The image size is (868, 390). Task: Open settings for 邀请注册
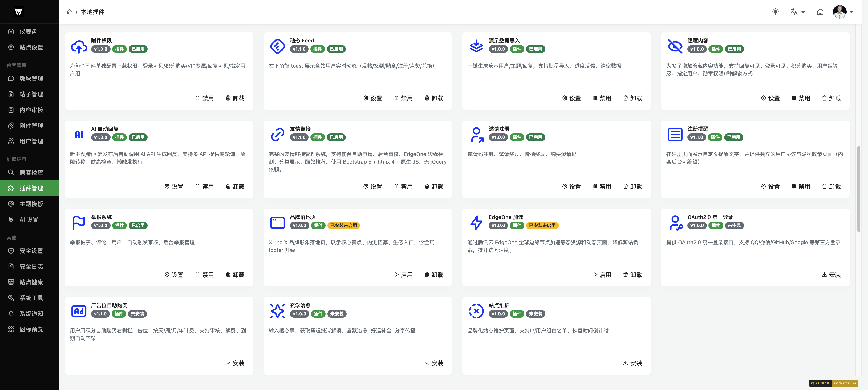(x=571, y=186)
